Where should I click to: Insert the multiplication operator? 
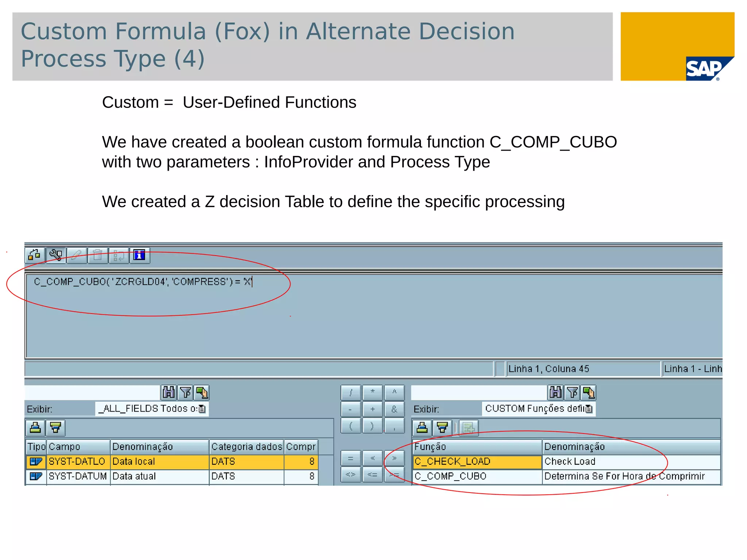pyautogui.click(x=373, y=393)
